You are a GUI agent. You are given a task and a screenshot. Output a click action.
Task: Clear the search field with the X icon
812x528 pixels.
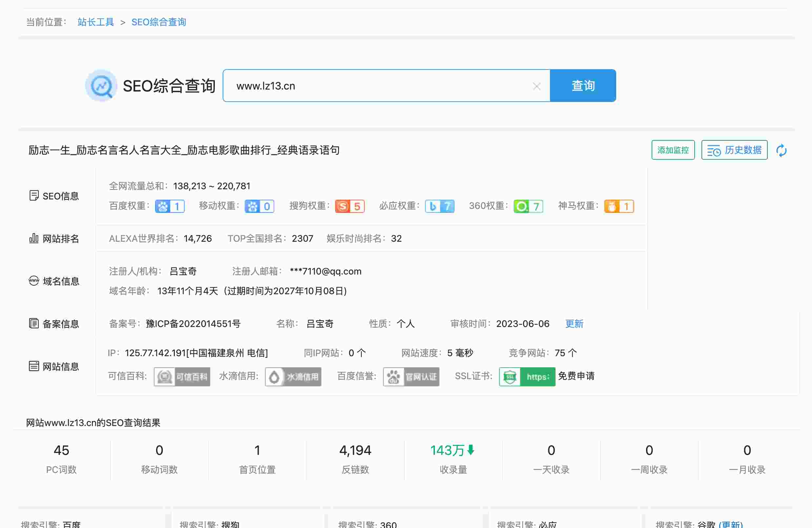536,86
